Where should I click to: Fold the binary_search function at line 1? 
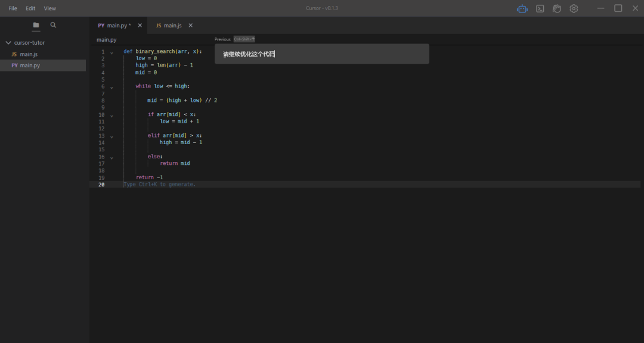click(112, 52)
